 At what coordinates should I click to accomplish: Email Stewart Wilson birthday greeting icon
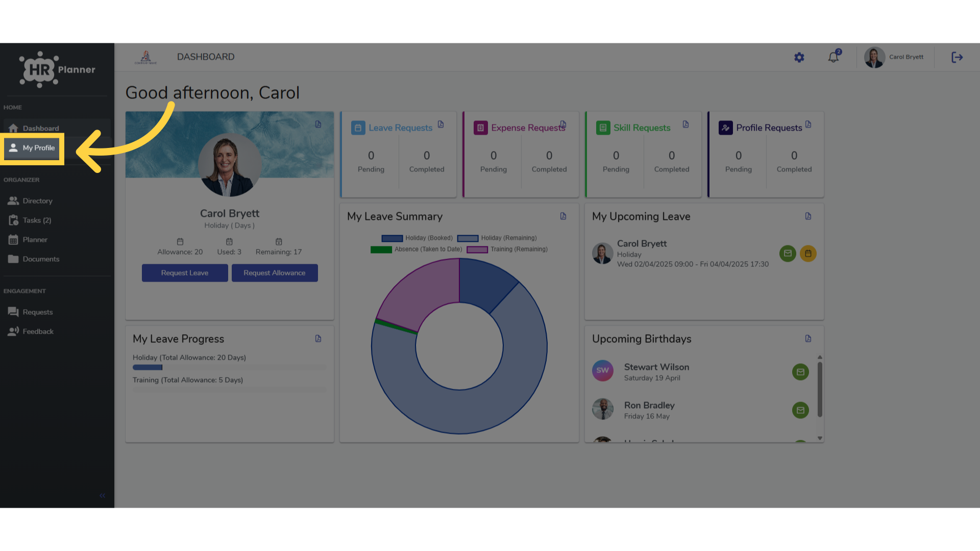[800, 372]
